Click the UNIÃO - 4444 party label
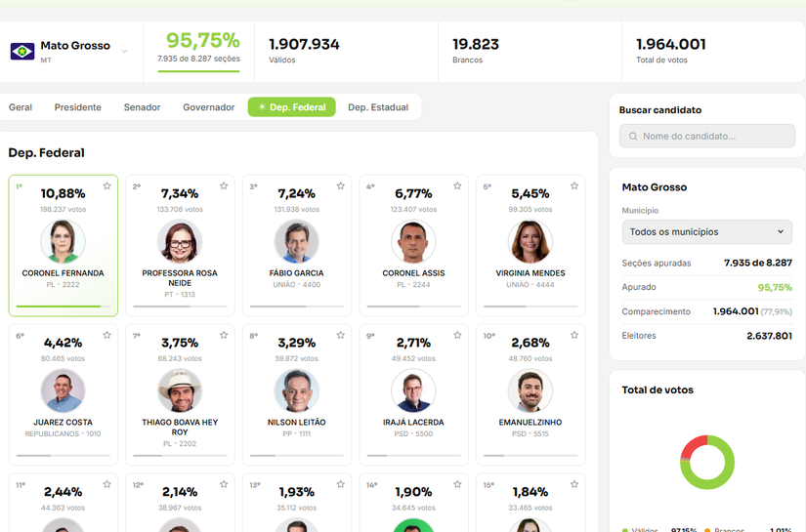 click(x=530, y=284)
